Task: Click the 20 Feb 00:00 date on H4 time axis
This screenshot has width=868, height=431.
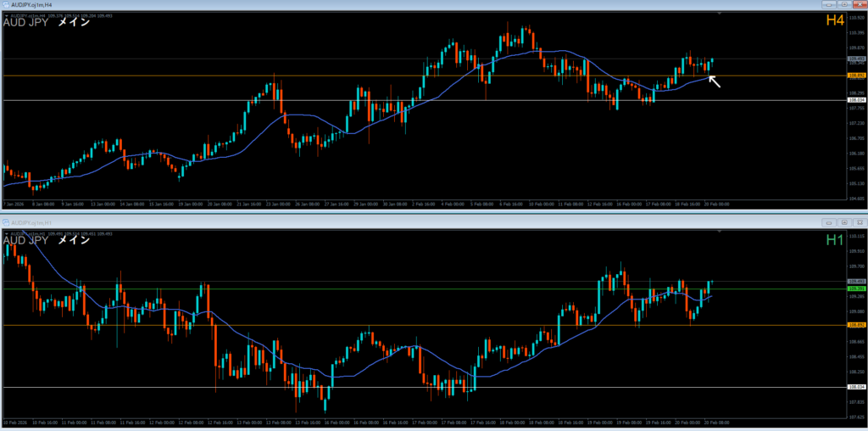Action: point(717,204)
